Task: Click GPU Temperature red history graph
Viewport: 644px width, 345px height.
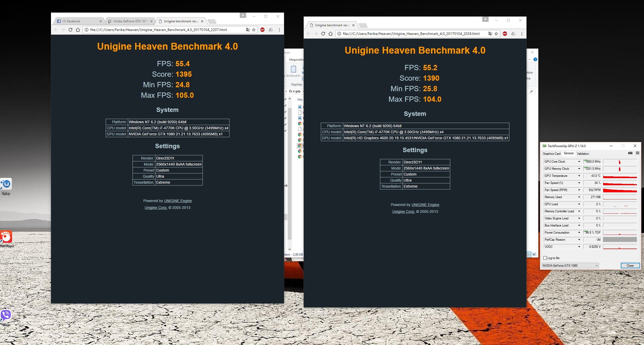Action: tap(620, 176)
